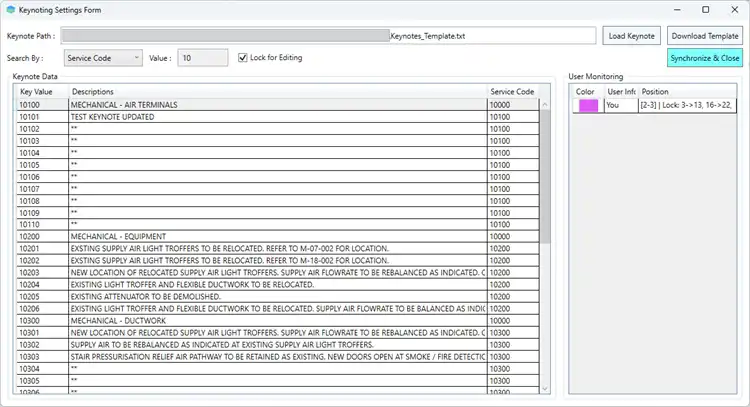
Task: Select key value cell 10204
Action: click(43, 285)
